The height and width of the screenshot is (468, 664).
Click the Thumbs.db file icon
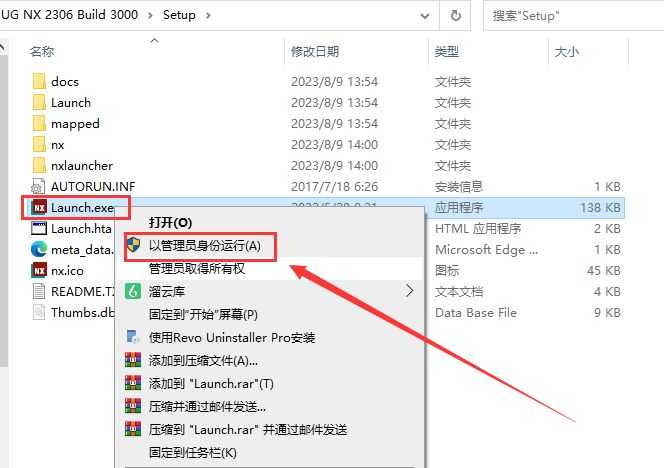tap(39, 313)
